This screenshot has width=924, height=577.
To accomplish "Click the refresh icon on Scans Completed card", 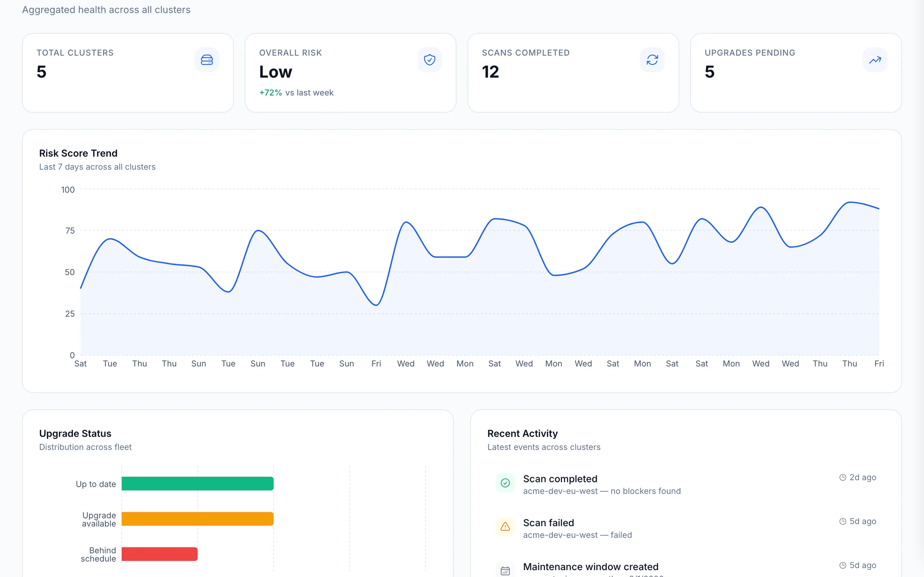I will [653, 60].
